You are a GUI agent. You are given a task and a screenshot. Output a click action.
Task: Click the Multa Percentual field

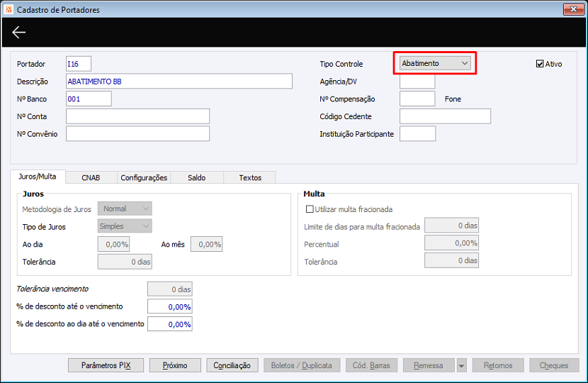[x=451, y=243]
